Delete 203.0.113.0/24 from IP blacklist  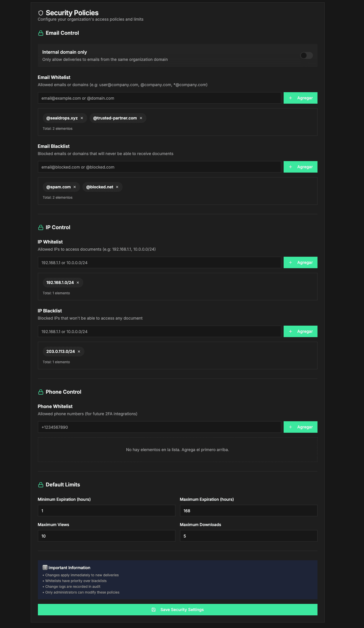(79, 351)
